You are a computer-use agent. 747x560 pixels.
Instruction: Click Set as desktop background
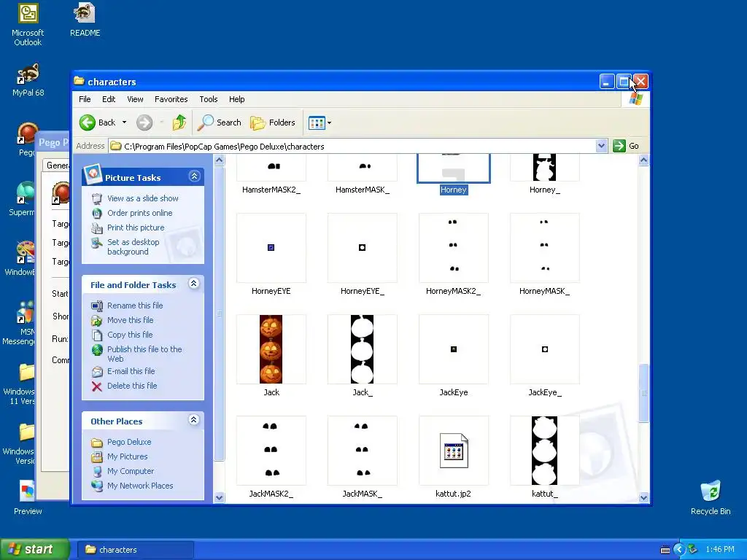coord(133,246)
